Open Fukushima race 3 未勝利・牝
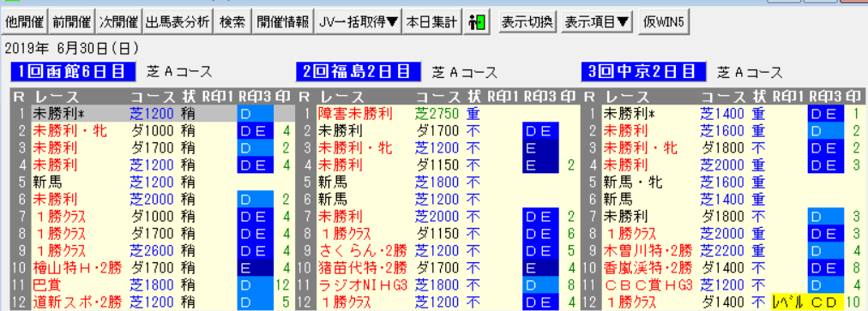Screen dimensions: 868x311 (x=355, y=147)
